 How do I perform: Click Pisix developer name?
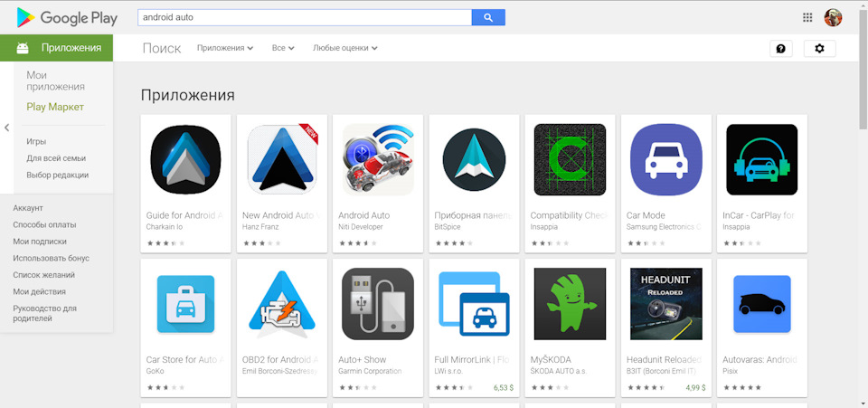pyautogui.click(x=731, y=371)
